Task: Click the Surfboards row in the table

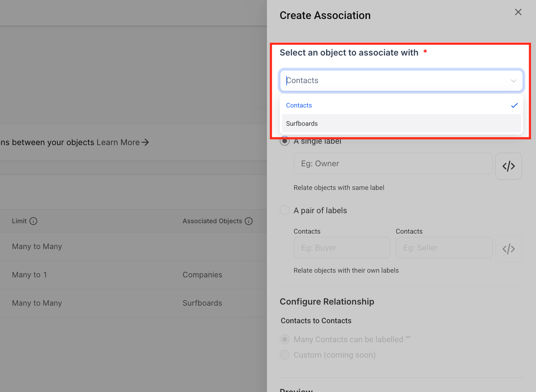Action: 133,303
